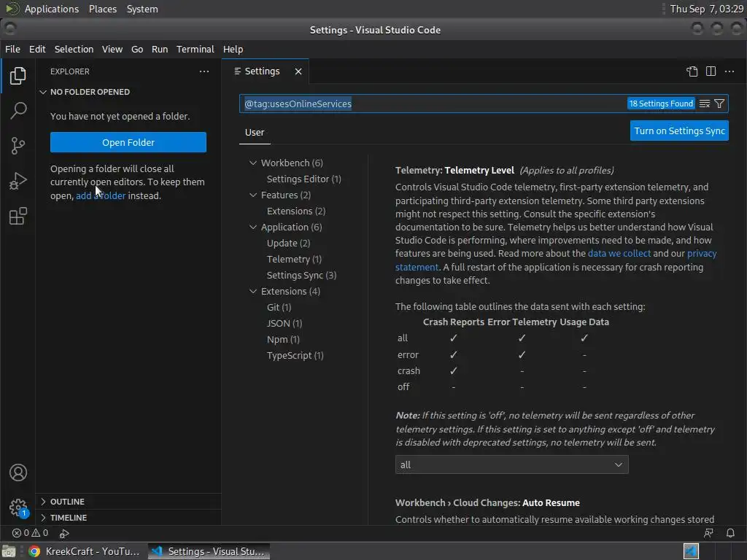The height and width of the screenshot is (560, 747).
Task: Open editor More Actions ellipsis
Action: [729, 71]
